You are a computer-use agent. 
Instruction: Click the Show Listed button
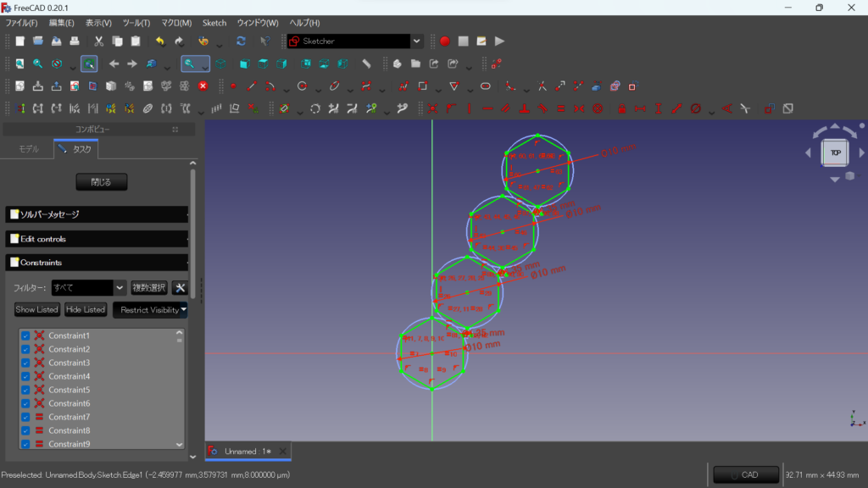point(36,310)
